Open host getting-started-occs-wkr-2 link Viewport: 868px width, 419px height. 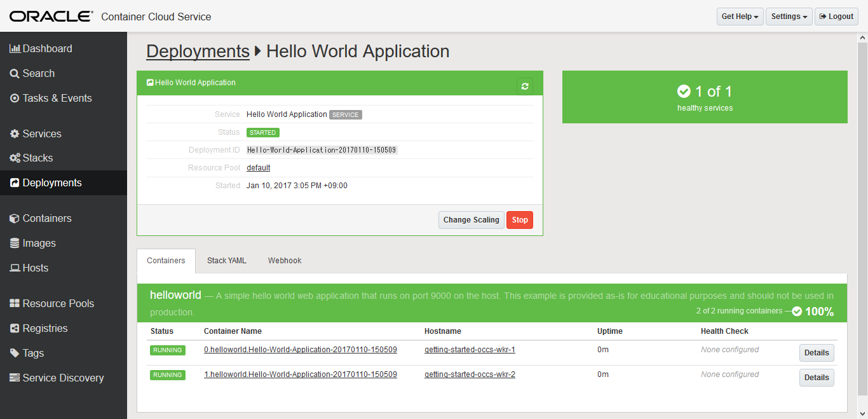[x=470, y=374]
